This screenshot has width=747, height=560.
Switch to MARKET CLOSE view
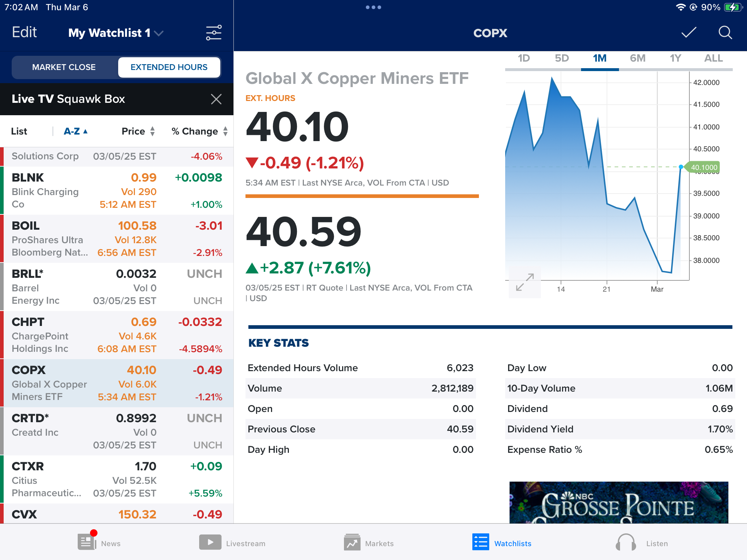click(64, 67)
